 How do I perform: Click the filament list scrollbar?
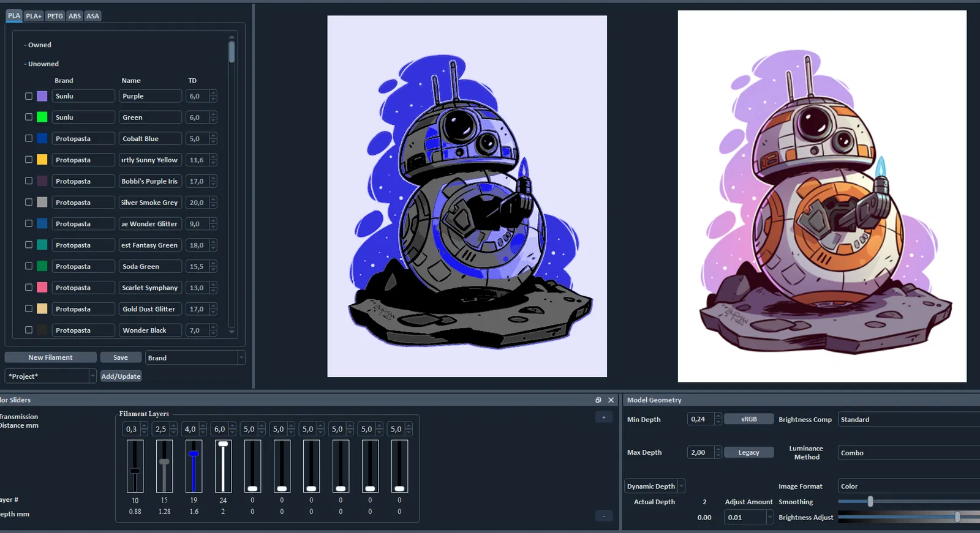[232, 51]
